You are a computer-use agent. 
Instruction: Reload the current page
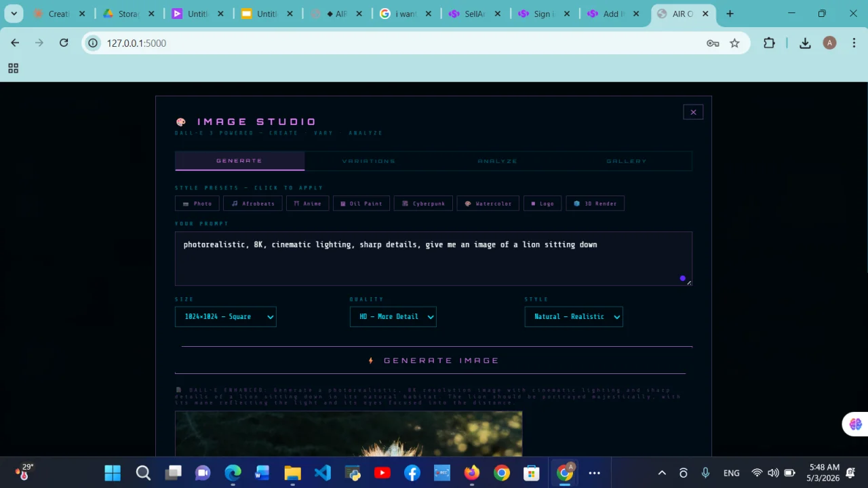pos(64,43)
